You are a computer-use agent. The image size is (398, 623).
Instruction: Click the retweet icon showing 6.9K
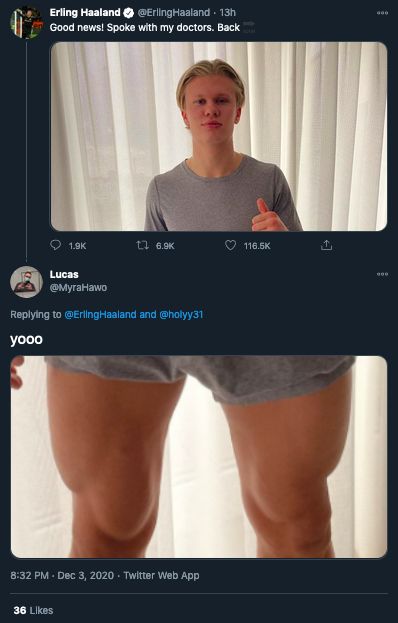pyautogui.click(x=142, y=246)
